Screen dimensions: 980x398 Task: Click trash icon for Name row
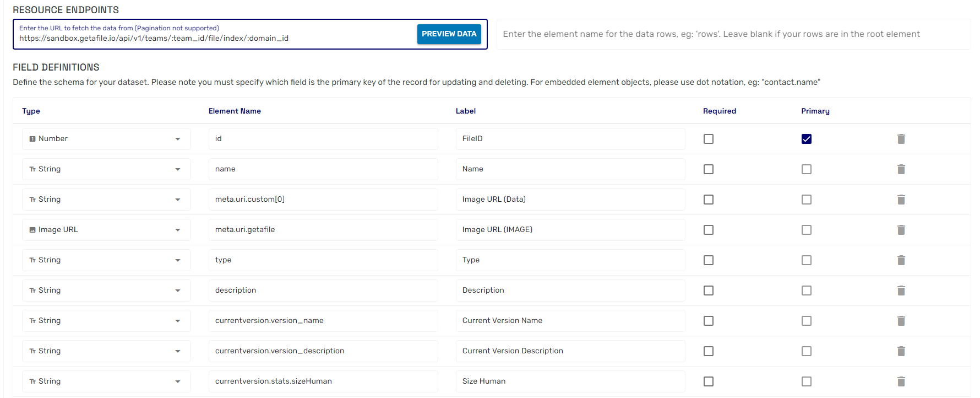point(901,169)
